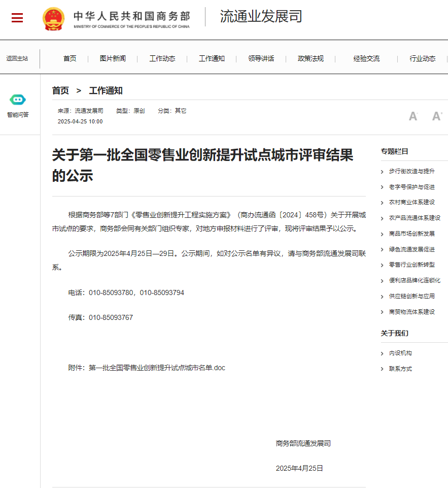Click the national emblem logo
This screenshot has height=488, width=448.
[53, 18]
